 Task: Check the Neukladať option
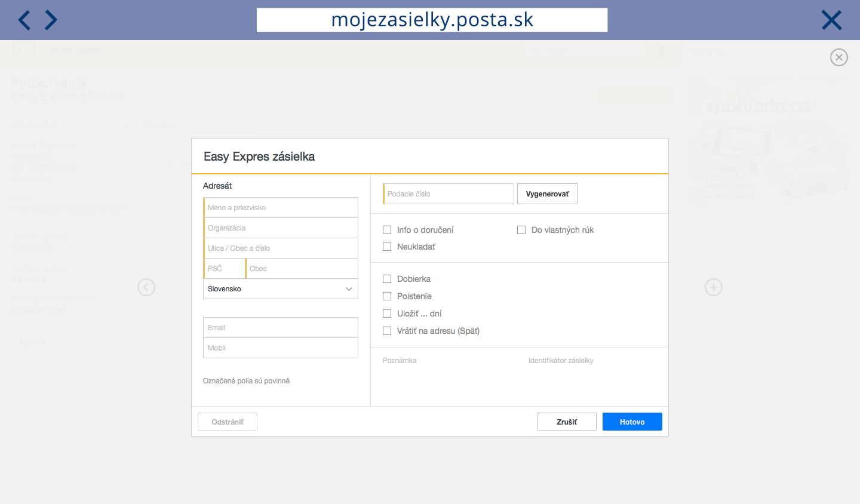[387, 247]
